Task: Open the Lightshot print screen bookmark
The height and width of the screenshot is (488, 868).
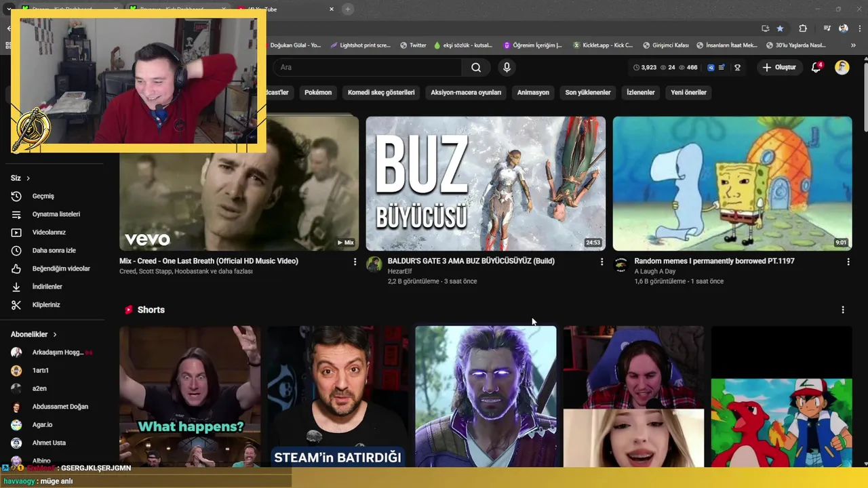Action: [360, 45]
